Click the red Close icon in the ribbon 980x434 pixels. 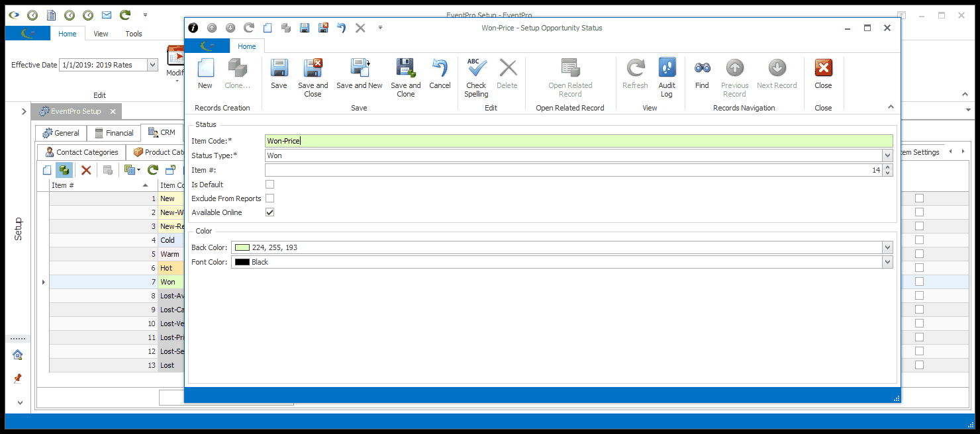823,68
